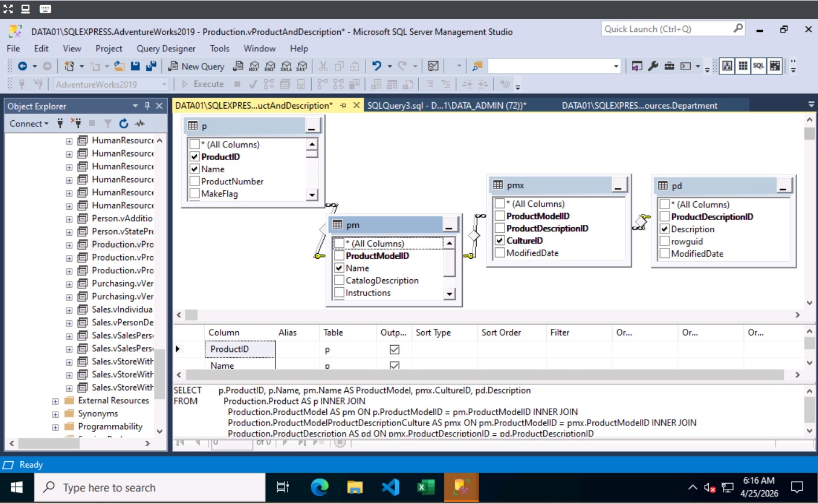Expand the Programmability tree node
Image resolution: width=818 pixels, height=504 pixels.
click(54, 426)
